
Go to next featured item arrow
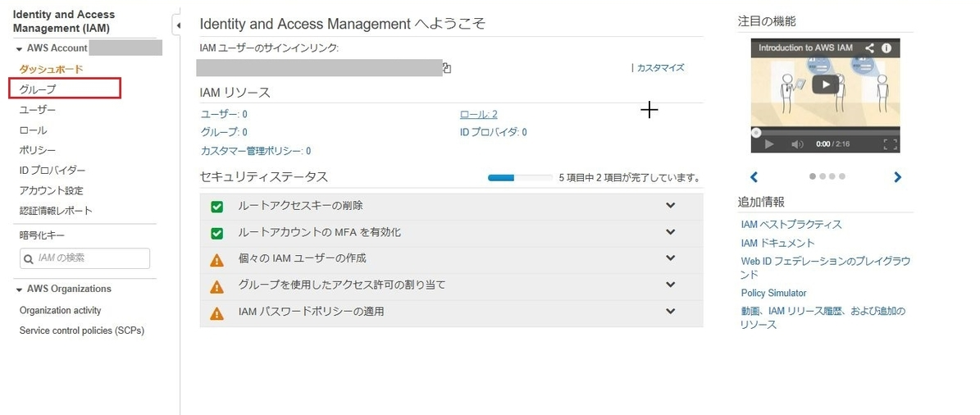coord(897,177)
